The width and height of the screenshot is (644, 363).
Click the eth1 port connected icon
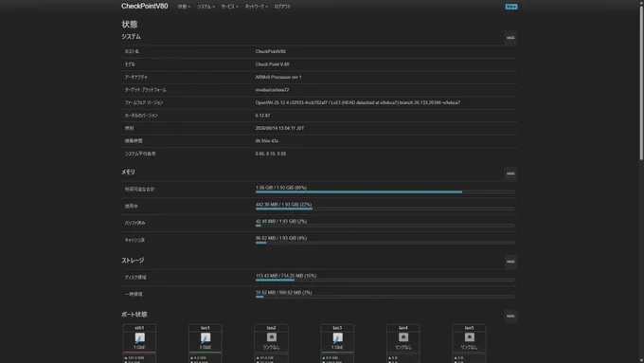coord(139,338)
